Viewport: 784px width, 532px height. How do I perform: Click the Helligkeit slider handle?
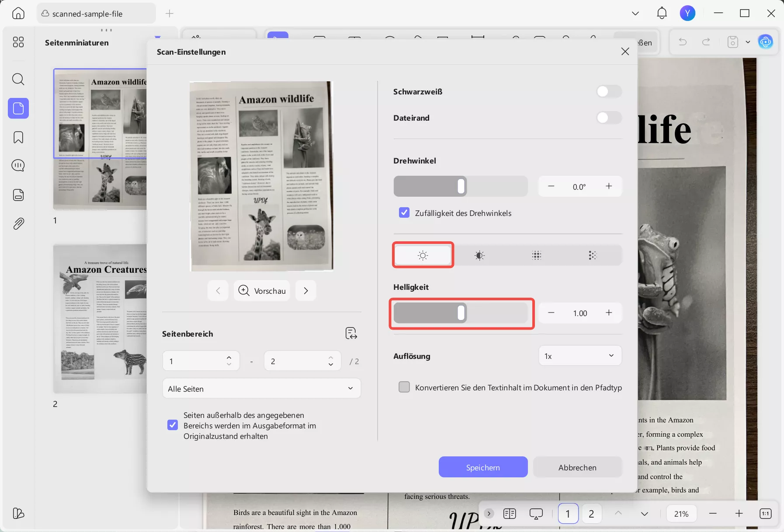(461, 313)
